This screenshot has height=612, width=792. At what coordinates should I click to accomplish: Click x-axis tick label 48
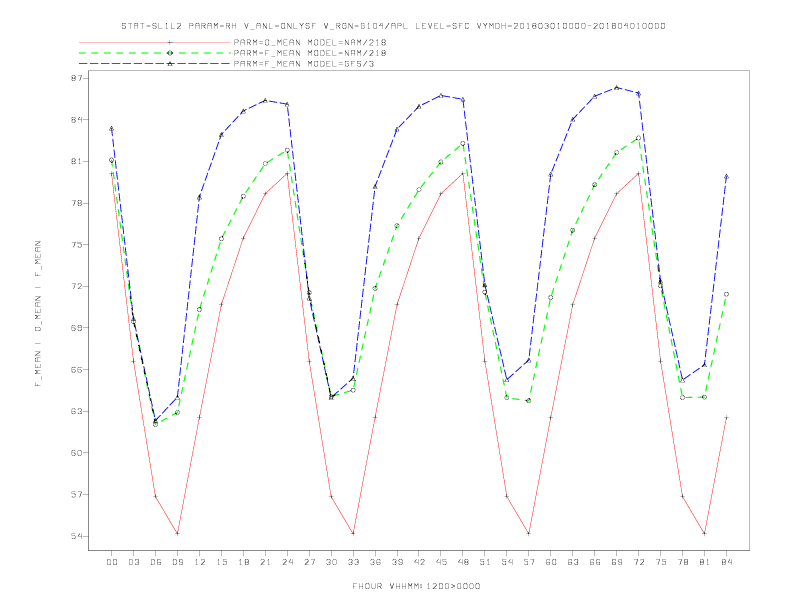(x=463, y=562)
